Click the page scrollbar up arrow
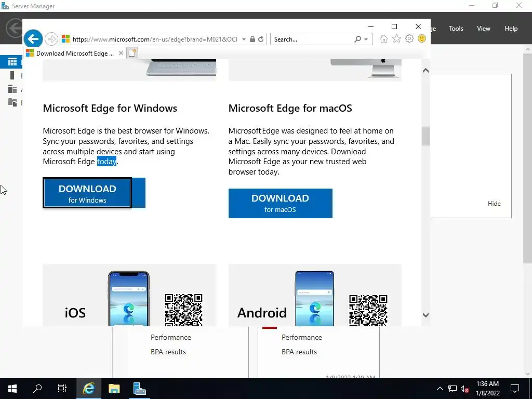This screenshot has height=399, width=532. tap(426, 71)
